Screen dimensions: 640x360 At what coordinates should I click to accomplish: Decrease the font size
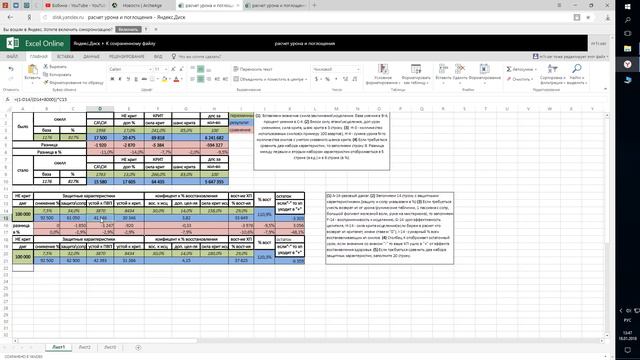tap(181, 69)
